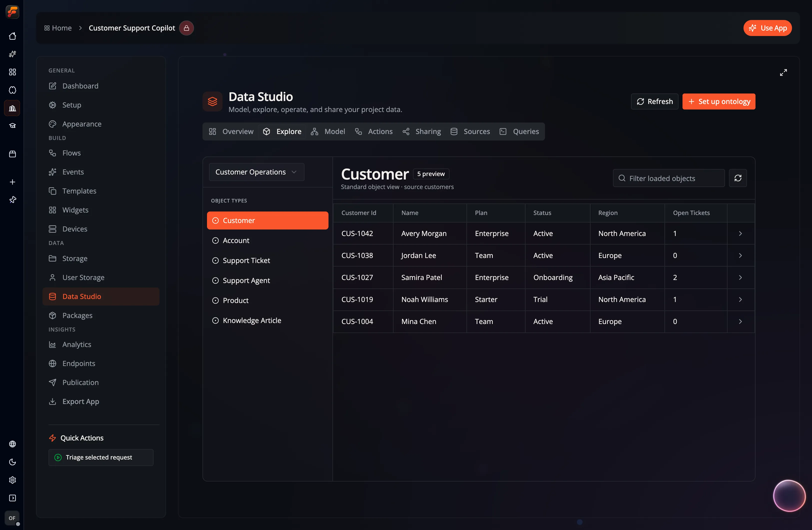The image size is (812, 530).
Task: Expand the panel to fullscreen with the arrows icon
Action: [783, 73]
